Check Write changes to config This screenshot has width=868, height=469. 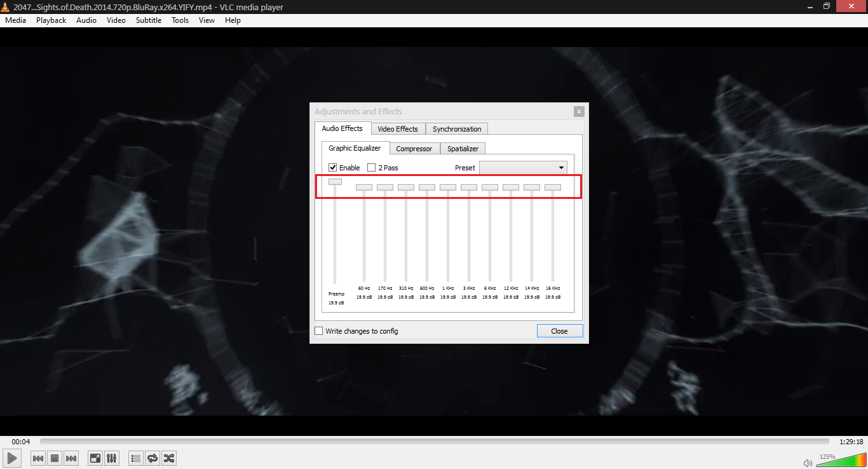318,330
